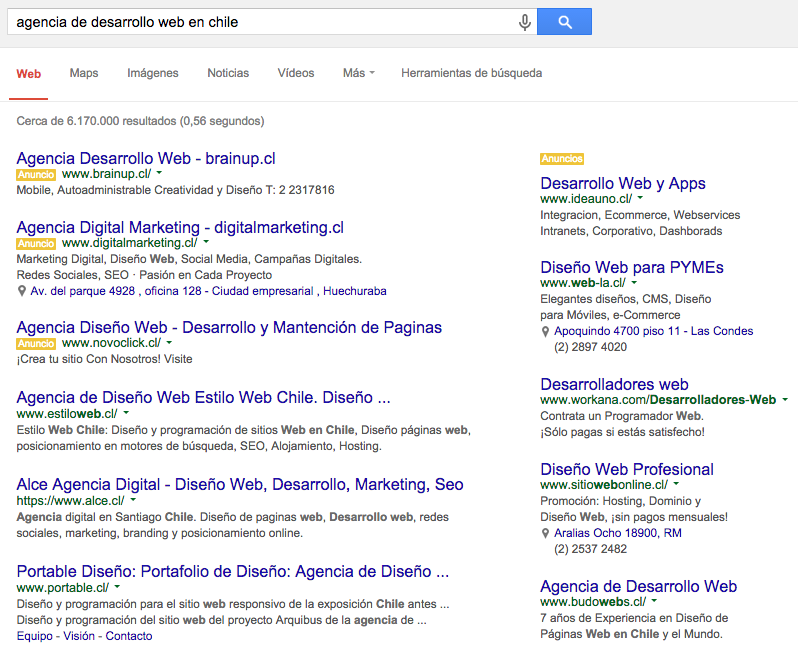Viewport: 798px width, 655px height.
Task: Open the Visión sitelink under Portable
Action: pyautogui.click(x=79, y=636)
